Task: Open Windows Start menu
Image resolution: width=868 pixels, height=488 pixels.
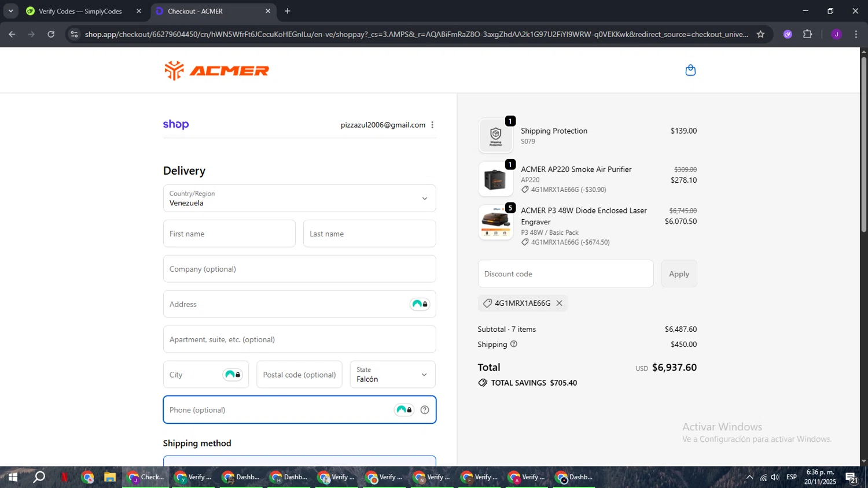Action: coord(13,477)
